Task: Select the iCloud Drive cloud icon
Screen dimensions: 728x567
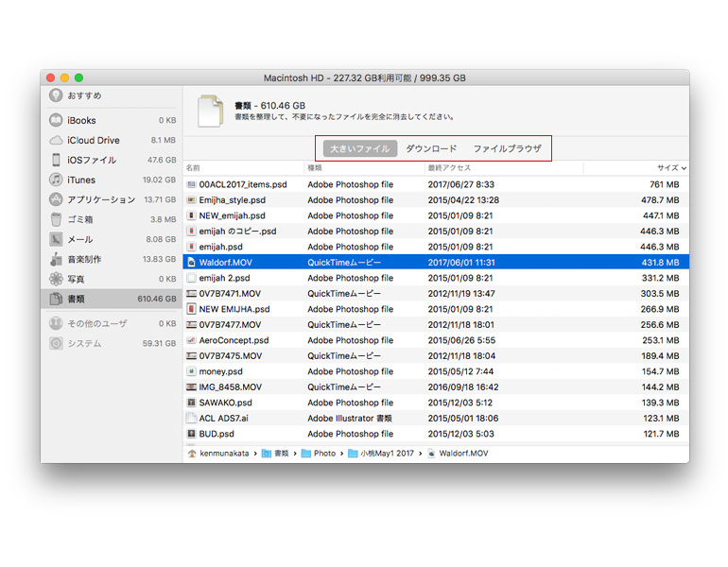Action: [57, 141]
